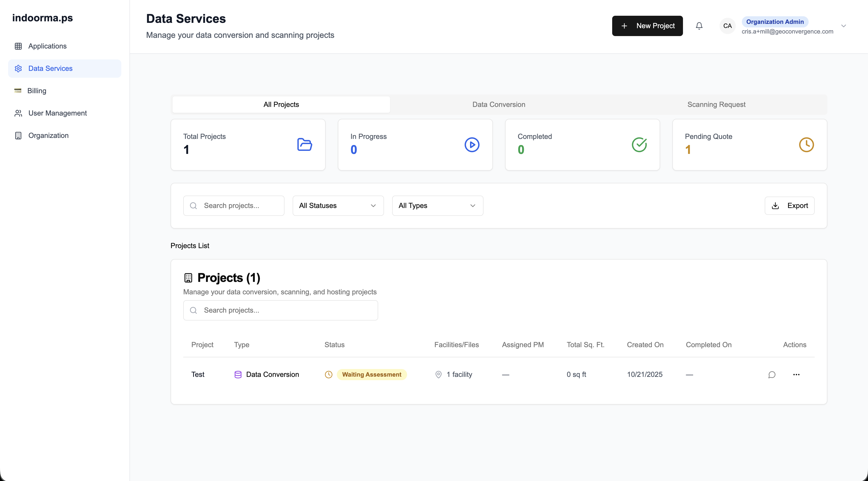Click the Projects (1) building icon

pos(188,278)
